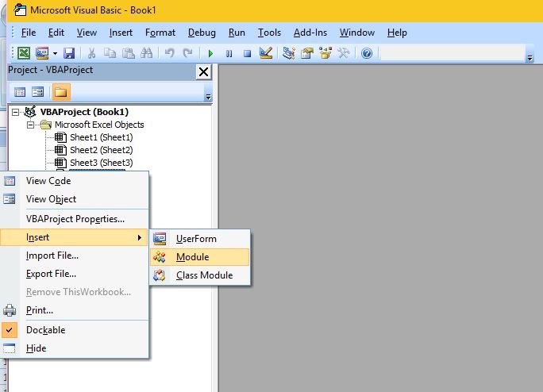Select Sheet3 (Sheet3) in project tree
This screenshot has height=392, width=543.
tap(101, 163)
